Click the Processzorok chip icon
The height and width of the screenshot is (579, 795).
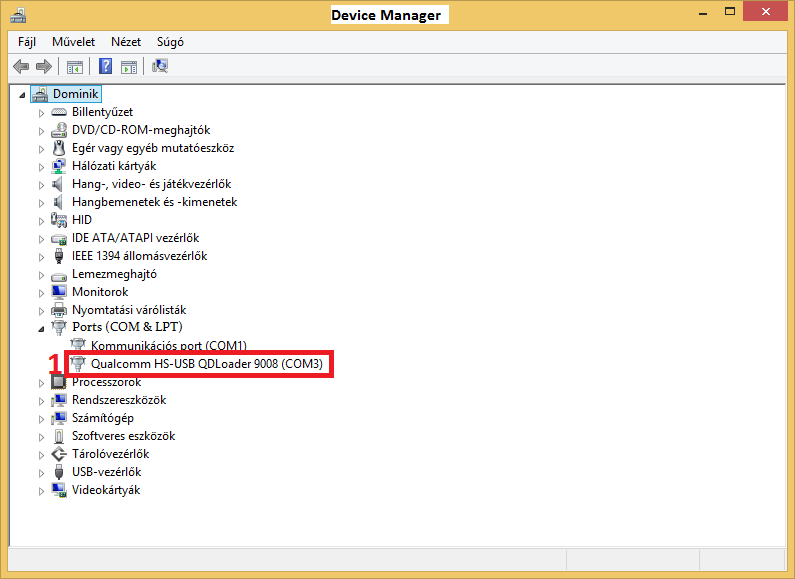coord(59,382)
